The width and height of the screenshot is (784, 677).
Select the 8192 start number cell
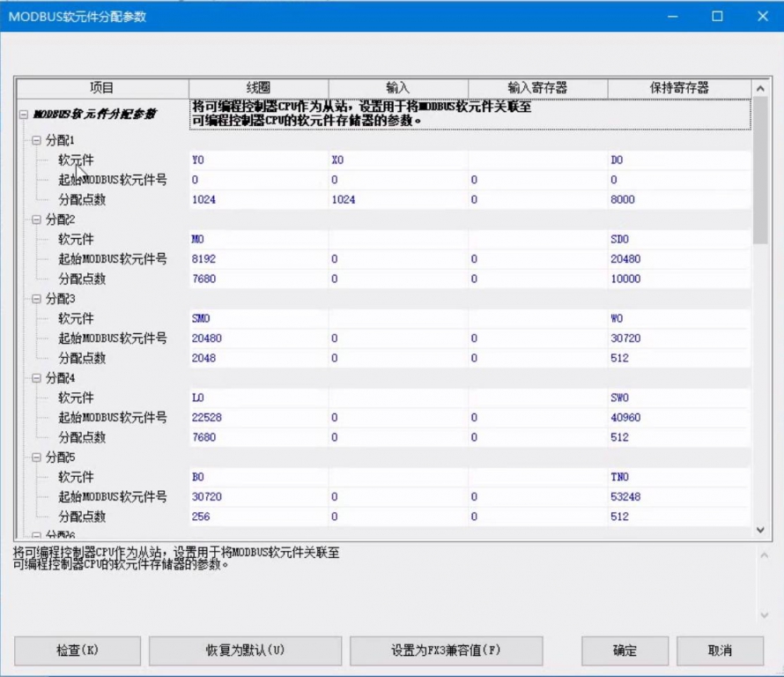click(258, 259)
